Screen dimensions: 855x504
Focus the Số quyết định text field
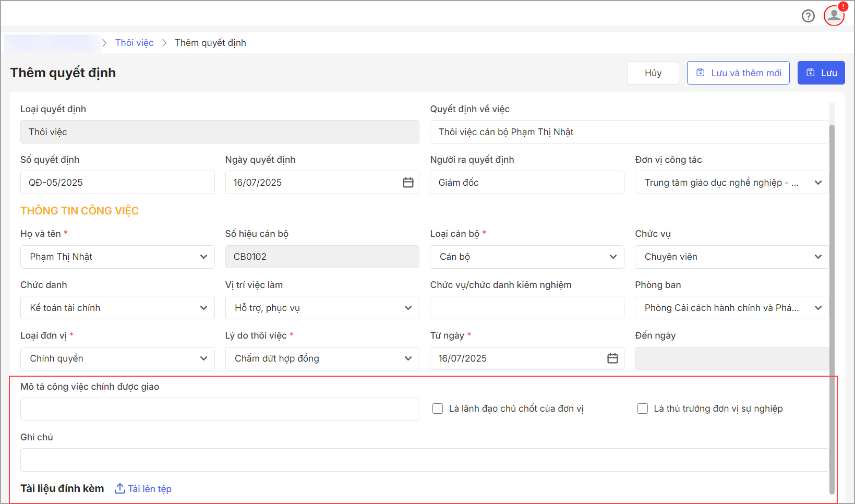click(117, 183)
